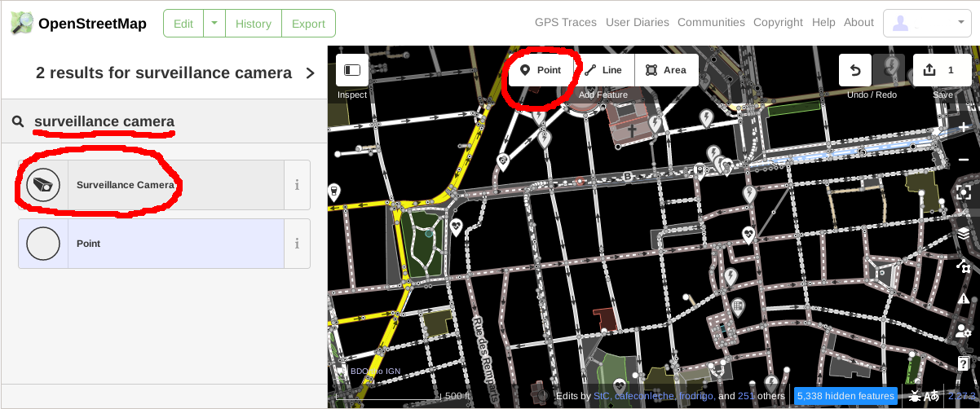Open GPS Traces page
Viewport: 980px width, 409px height.
coord(566,23)
